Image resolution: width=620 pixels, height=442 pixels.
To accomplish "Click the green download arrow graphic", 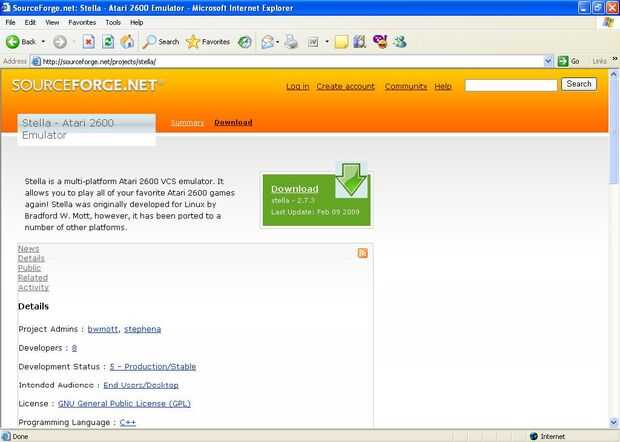I will coord(351,180).
